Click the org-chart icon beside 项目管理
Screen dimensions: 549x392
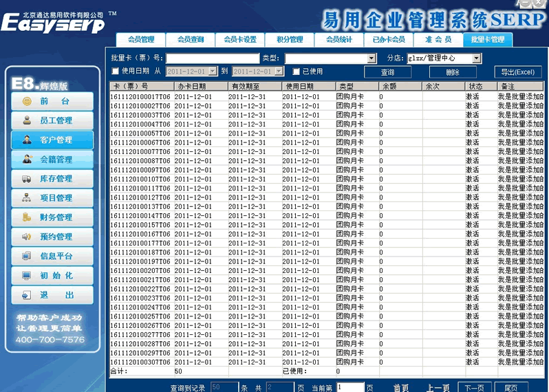point(27,198)
